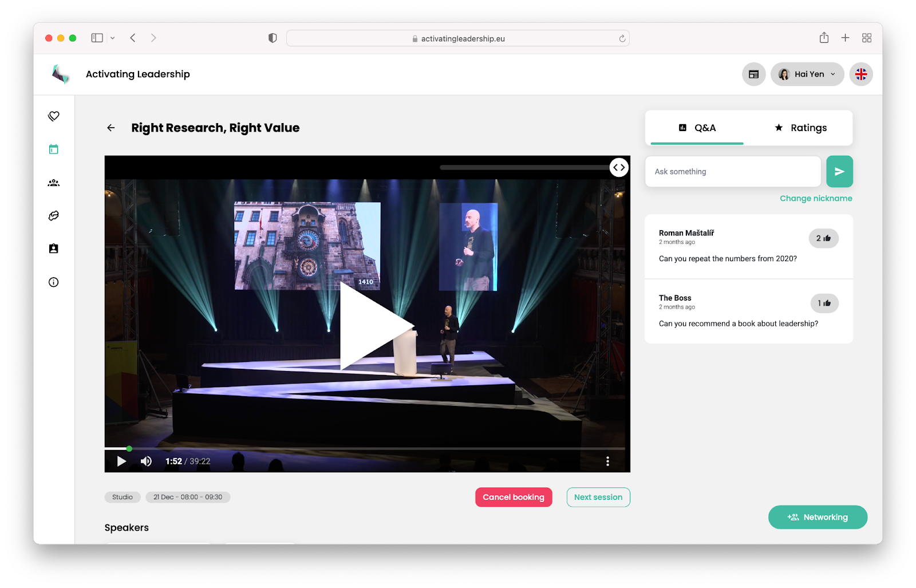
Task: Click Cancel booking button
Action: tap(514, 497)
